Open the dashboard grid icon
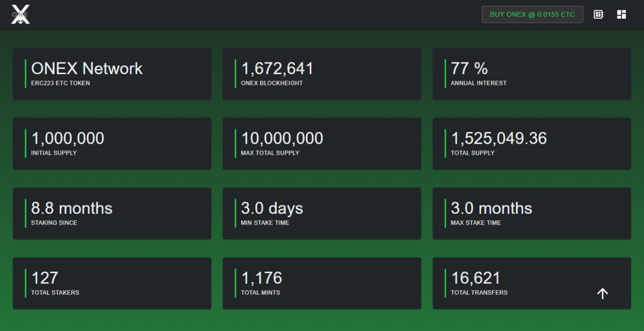Viewport: 644px width, 331px height. (621, 14)
